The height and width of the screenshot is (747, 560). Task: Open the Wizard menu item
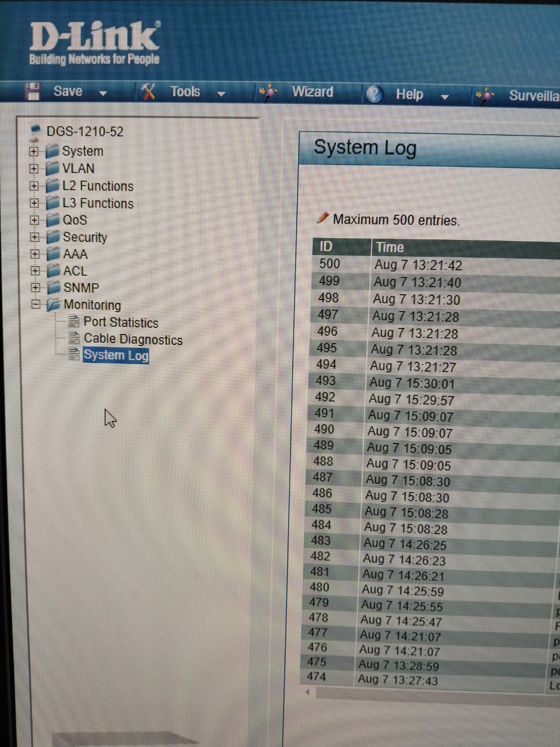pos(313,92)
